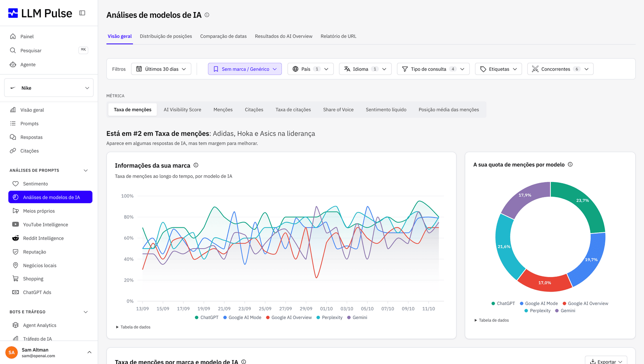Image resolution: width=644 pixels, height=364 pixels.
Task: Open the Sem marca / Genérico filter
Action: (245, 69)
